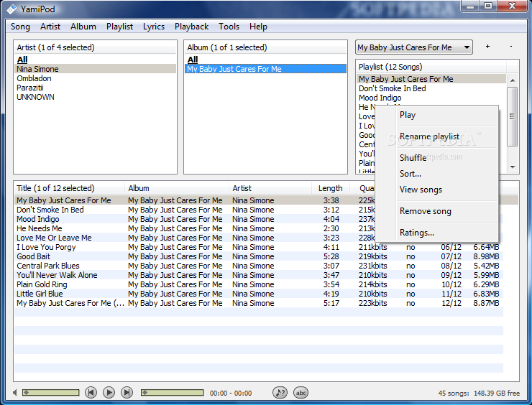The height and width of the screenshot is (405, 532).
Task: Select song row Good Bait
Action: [259, 256]
